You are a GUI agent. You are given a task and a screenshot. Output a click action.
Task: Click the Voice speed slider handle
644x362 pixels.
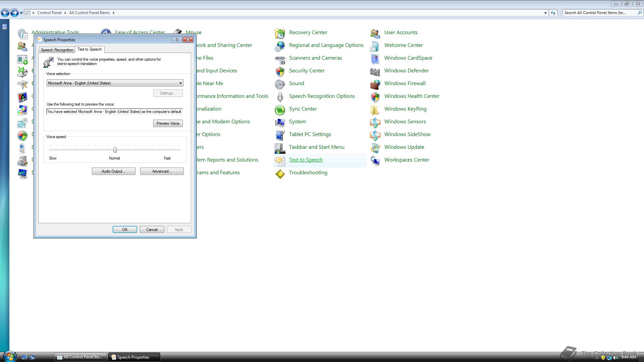tap(115, 149)
